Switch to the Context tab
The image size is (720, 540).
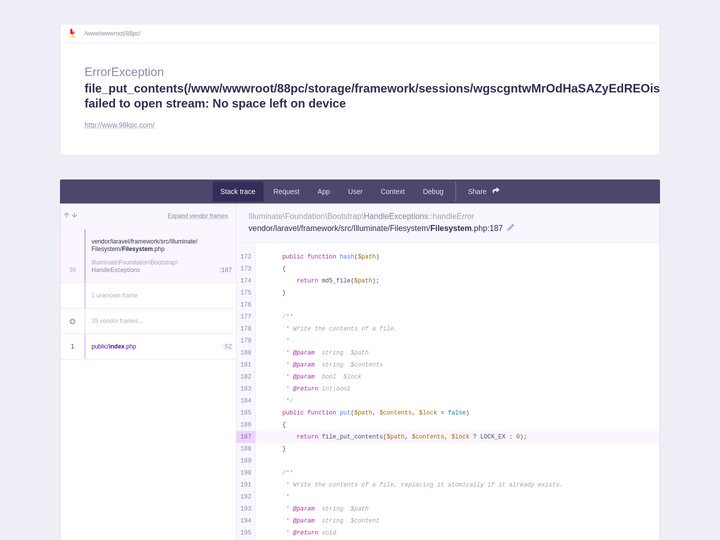(x=393, y=191)
